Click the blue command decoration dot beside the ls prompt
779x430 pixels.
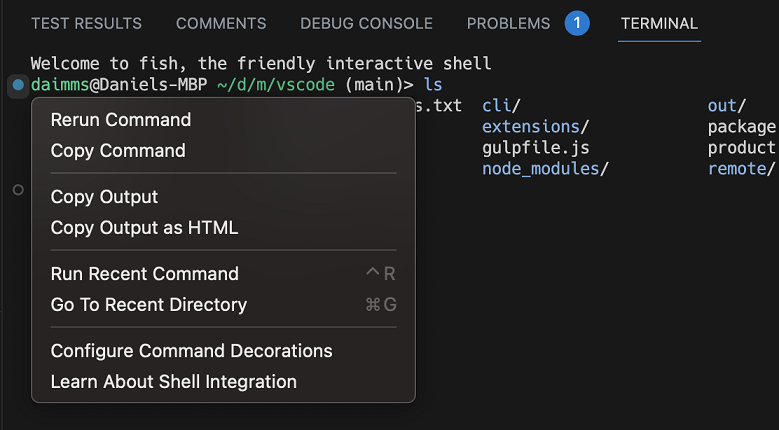[18, 85]
